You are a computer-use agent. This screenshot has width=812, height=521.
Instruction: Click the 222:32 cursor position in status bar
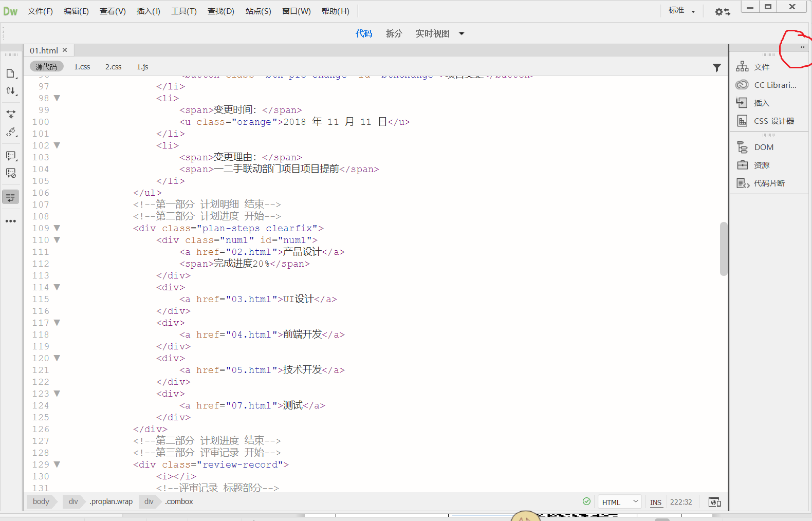(x=681, y=502)
